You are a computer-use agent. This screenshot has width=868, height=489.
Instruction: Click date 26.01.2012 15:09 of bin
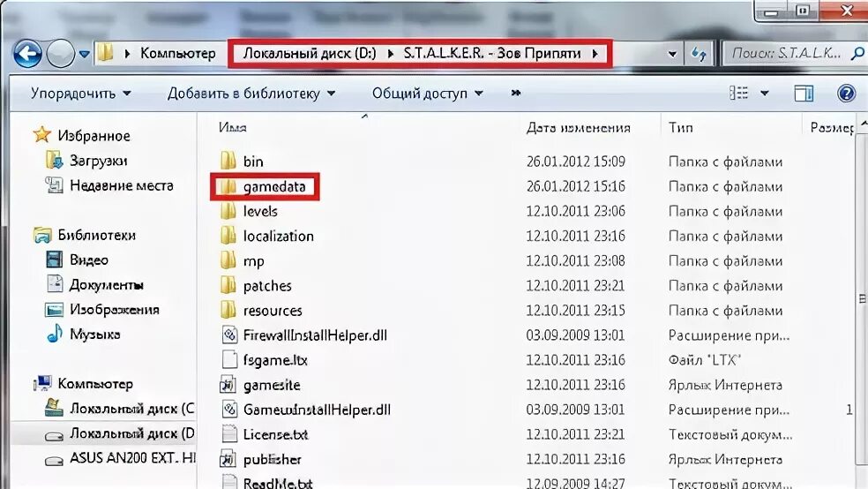pyautogui.click(x=576, y=162)
